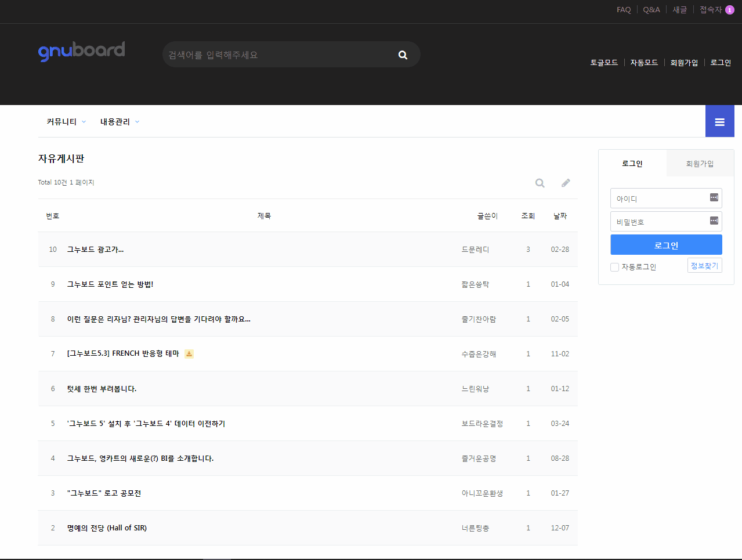Click download icon beside FRENCH theme post
The image size is (742, 560).
(189, 354)
